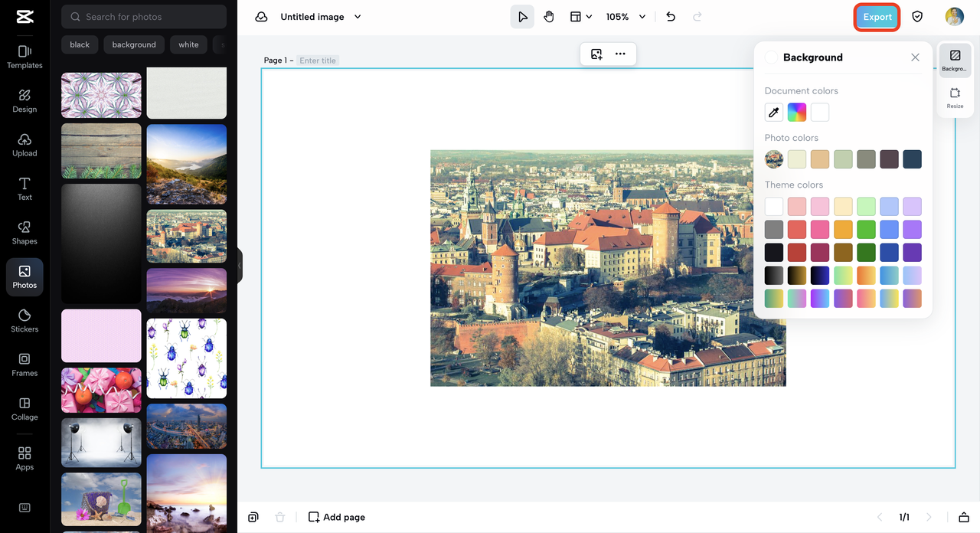Select the hand pan tool
Viewport: 980px width, 533px height.
point(549,17)
